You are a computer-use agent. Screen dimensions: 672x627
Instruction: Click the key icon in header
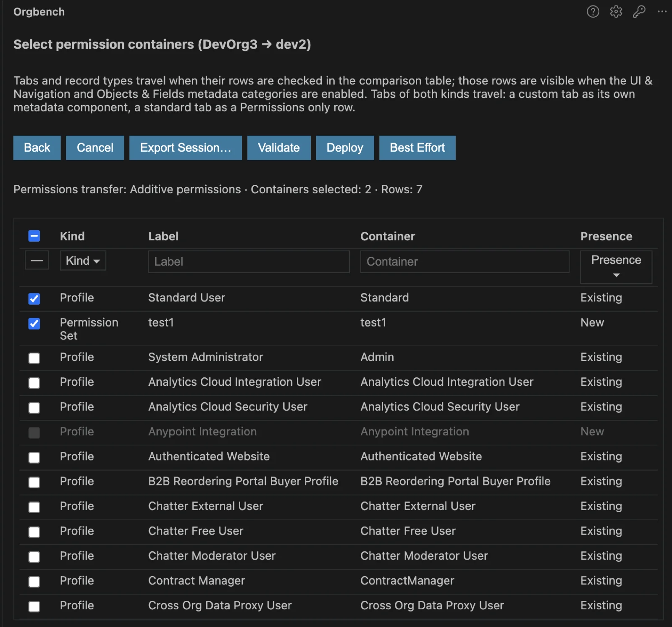coord(639,12)
